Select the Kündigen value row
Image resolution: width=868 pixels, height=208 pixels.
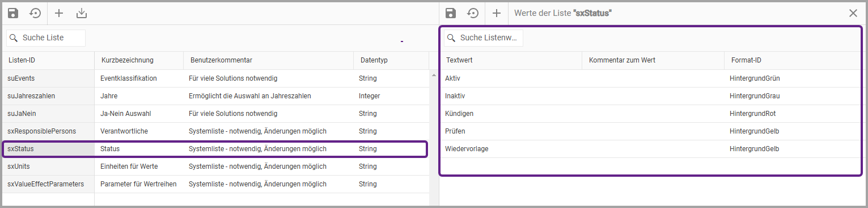(x=650, y=114)
